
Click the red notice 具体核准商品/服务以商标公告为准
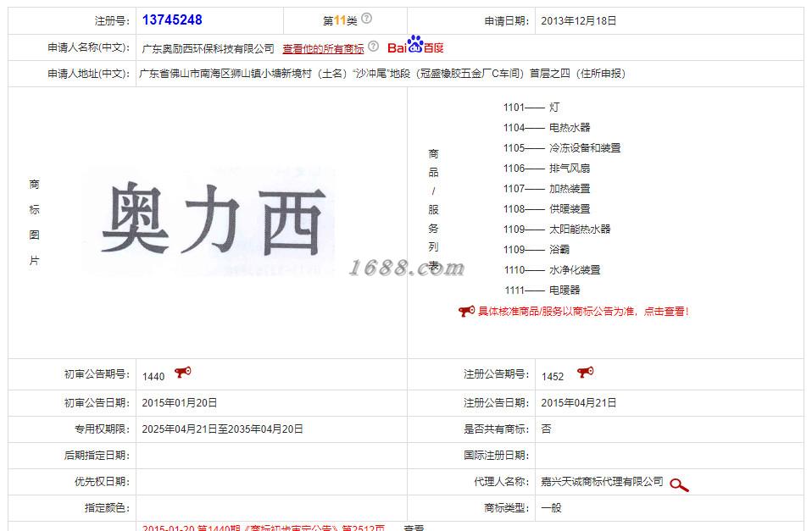coord(583,312)
